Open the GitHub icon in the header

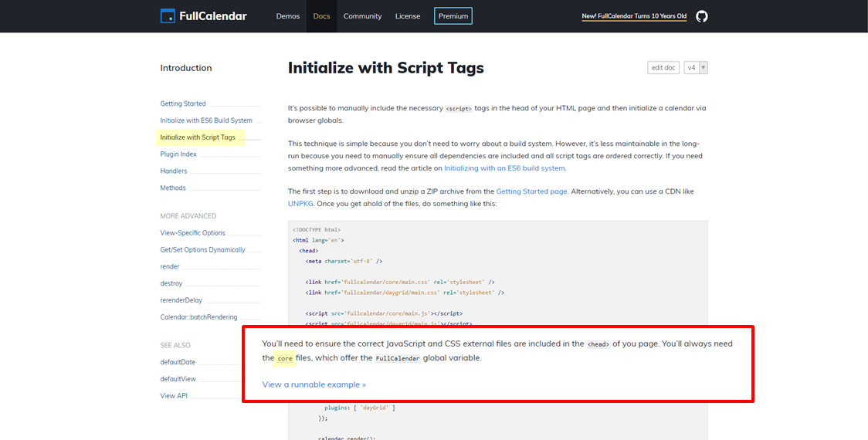point(701,16)
